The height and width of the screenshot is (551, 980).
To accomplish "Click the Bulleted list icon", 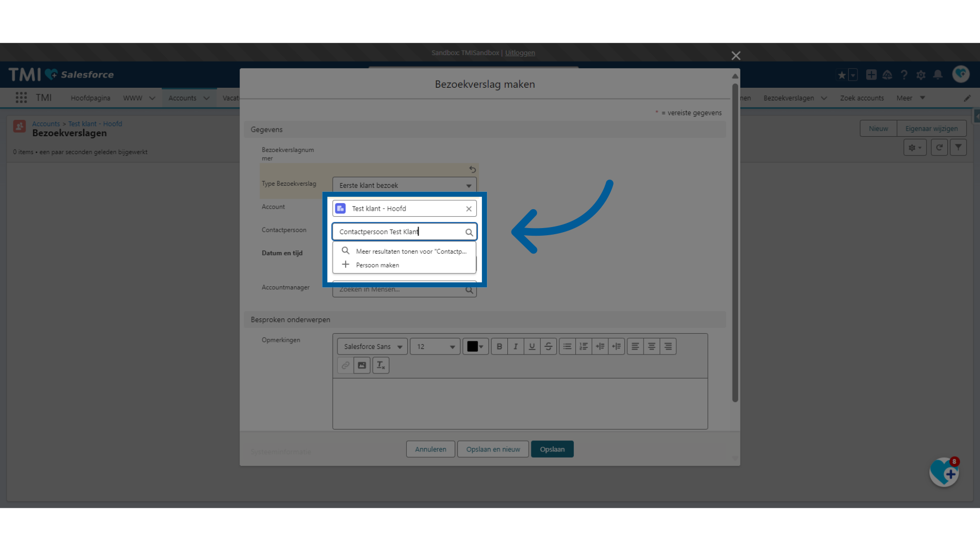I will (x=567, y=346).
